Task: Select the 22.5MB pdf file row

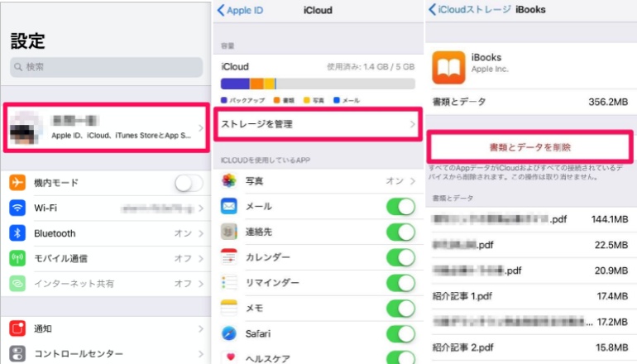Action: coord(530,245)
